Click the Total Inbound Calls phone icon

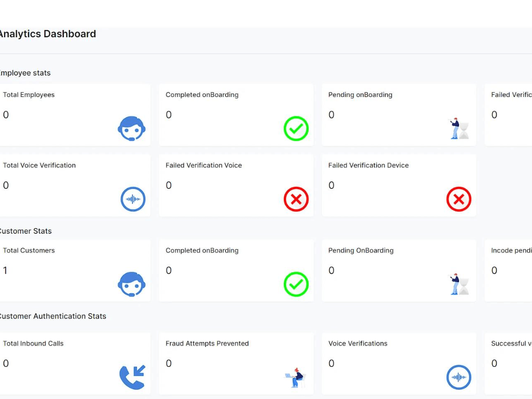coord(132,377)
